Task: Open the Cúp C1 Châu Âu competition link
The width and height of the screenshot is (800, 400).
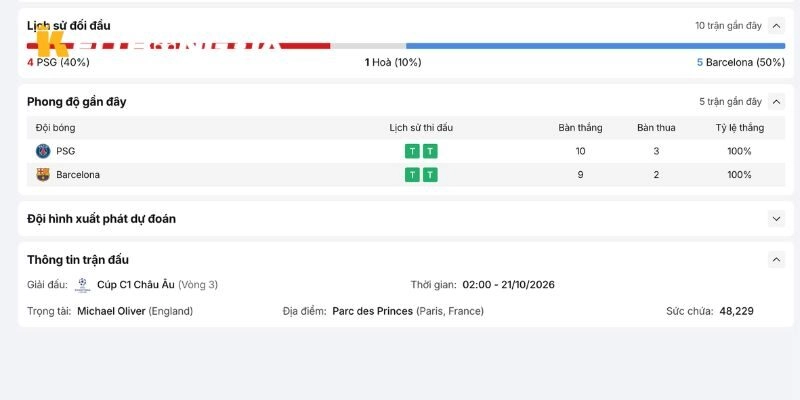Action: pyautogui.click(x=136, y=285)
